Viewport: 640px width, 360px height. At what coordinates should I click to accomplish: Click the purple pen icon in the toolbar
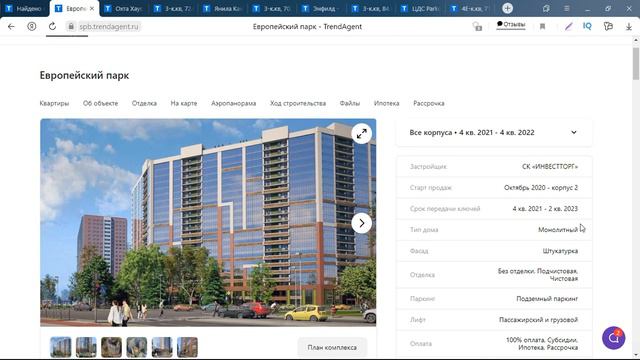568,27
